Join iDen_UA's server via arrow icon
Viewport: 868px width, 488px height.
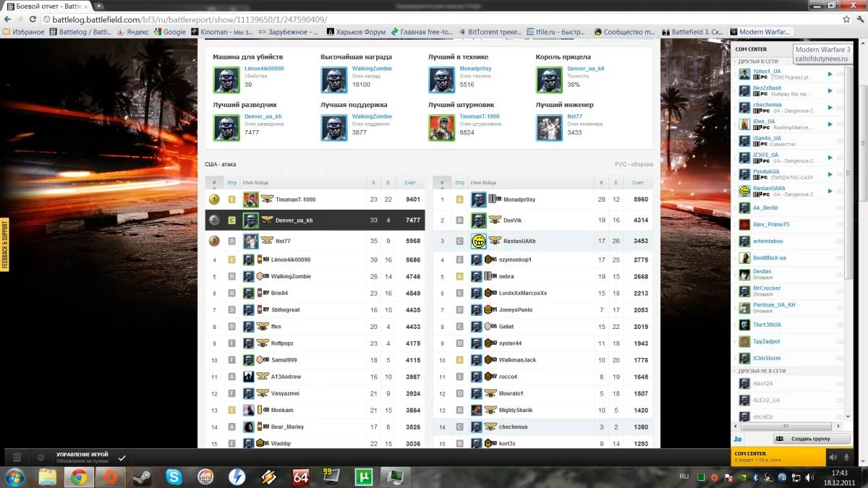(x=830, y=124)
